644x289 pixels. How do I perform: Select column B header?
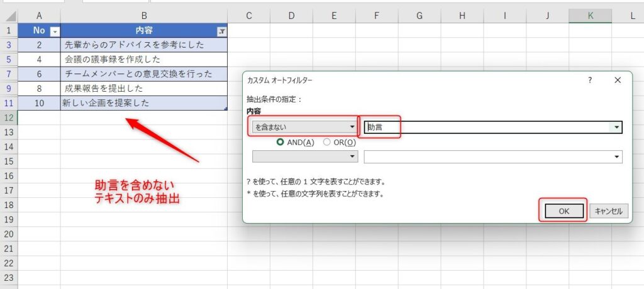pos(144,16)
